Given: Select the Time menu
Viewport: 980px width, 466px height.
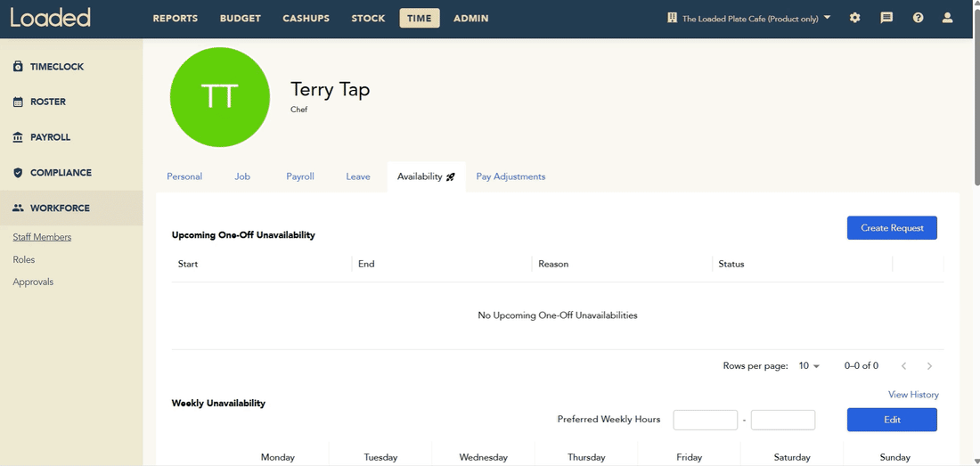Looking at the screenshot, I should [420, 18].
